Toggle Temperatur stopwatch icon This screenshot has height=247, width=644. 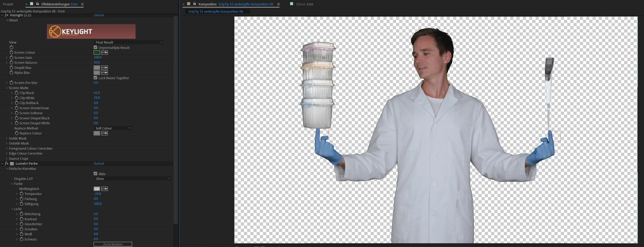(22, 194)
